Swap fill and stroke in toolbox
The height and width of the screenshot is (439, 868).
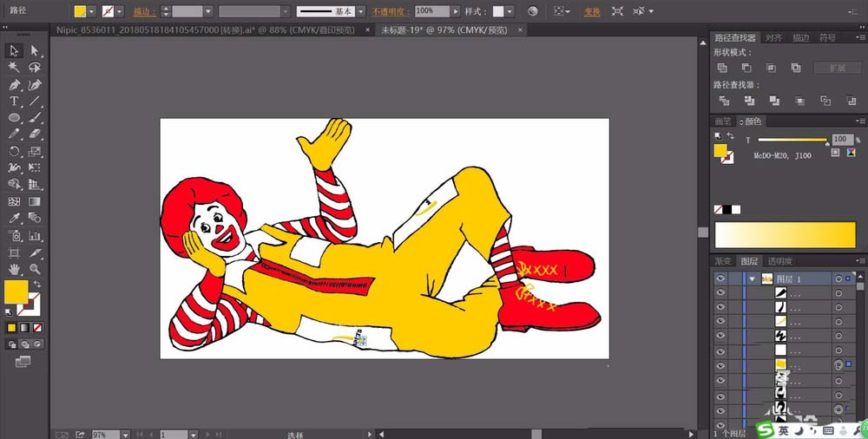[x=37, y=284]
